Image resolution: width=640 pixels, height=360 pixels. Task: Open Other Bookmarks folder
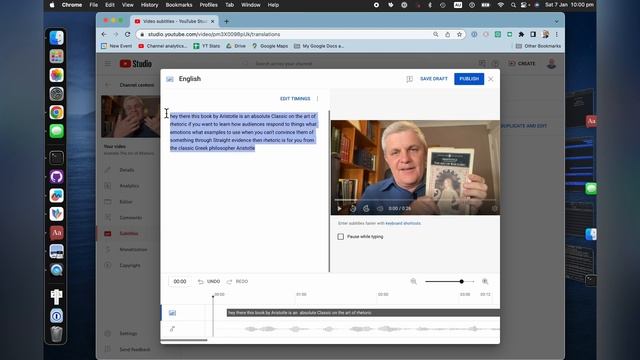coord(538,46)
